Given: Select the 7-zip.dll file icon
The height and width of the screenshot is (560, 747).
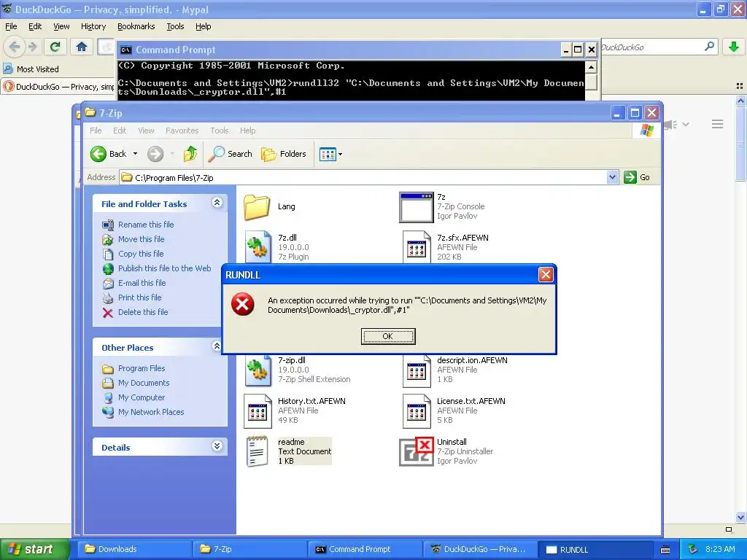Looking at the screenshot, I should (258, 370).
